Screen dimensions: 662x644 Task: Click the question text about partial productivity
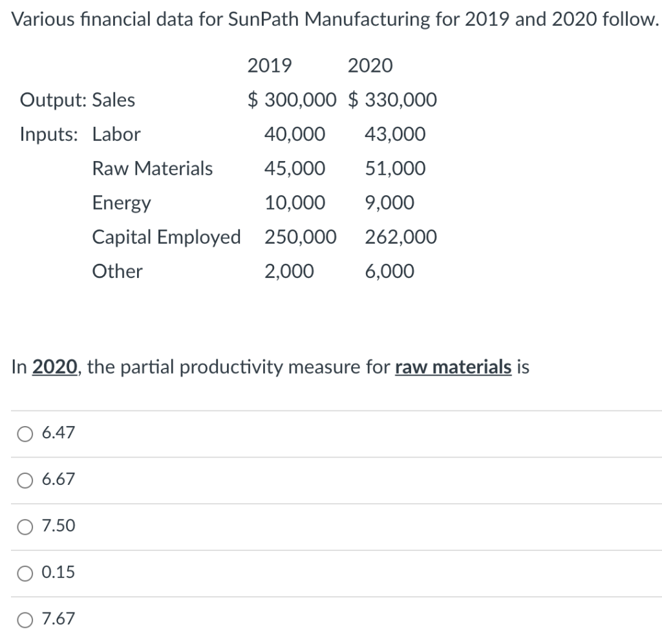(271, 367)
